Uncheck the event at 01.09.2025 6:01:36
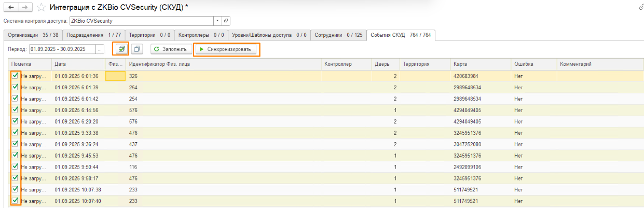644x208 pixels. pos(15,76)
